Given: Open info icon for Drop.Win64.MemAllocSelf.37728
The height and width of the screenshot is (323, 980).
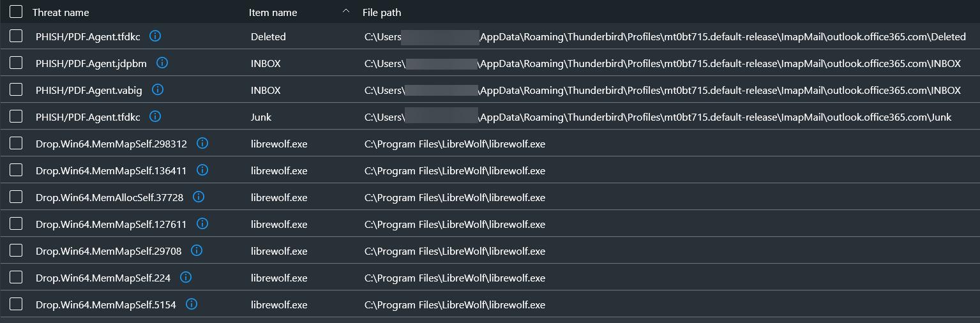Looking at the screenshot, I should pyautogui.click(x=199, y=197).
